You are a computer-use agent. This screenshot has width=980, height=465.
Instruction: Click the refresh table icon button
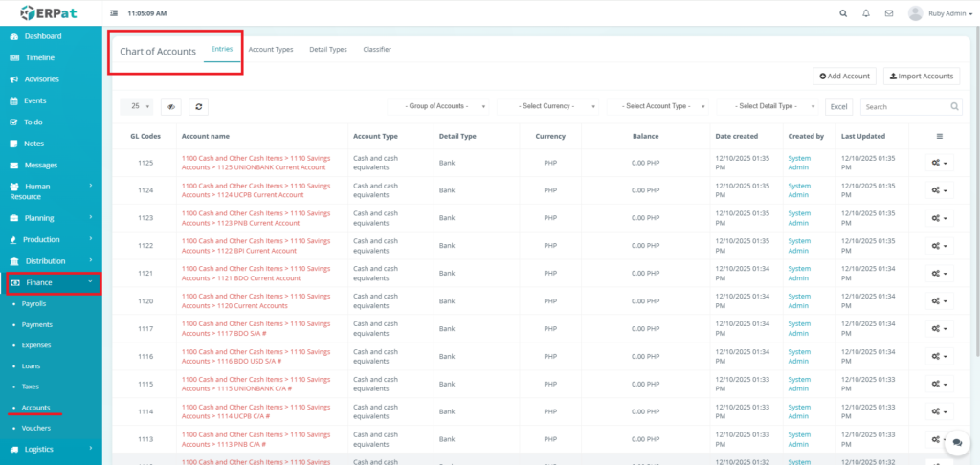(198, 107)
